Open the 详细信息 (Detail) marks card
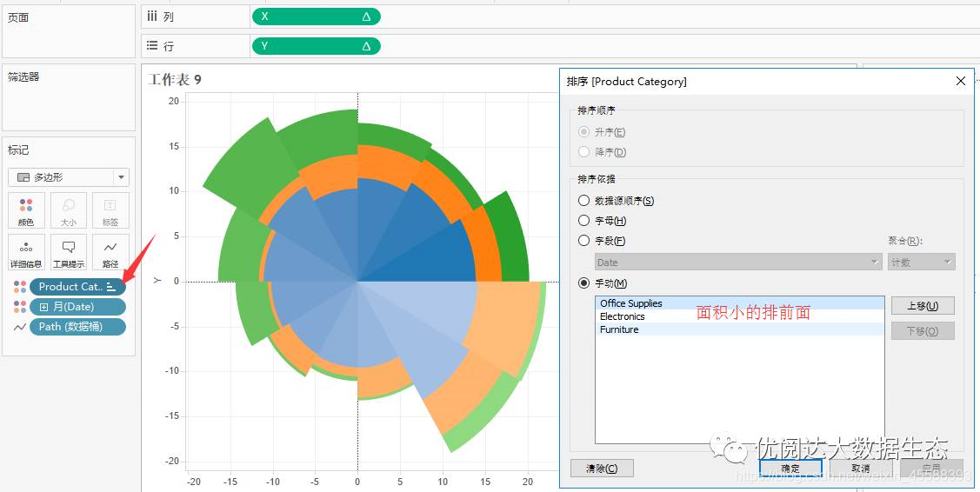The image size is (980, 492). coord(26,252)
